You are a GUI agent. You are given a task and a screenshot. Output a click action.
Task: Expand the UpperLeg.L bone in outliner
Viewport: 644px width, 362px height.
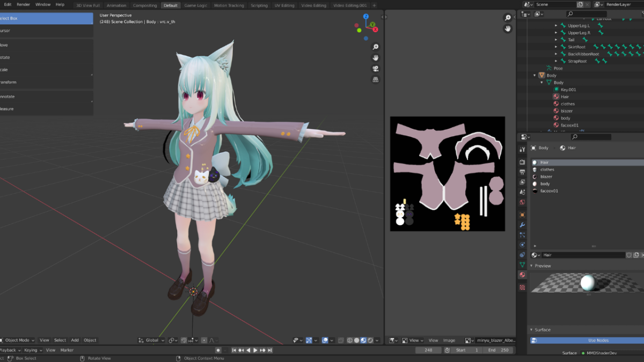tap(556, 25)
